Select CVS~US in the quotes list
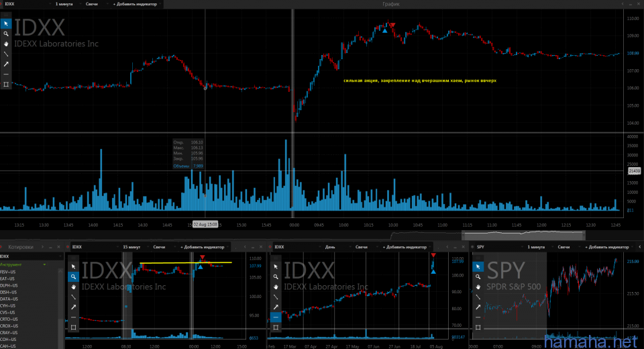 (x=8, y=312)
